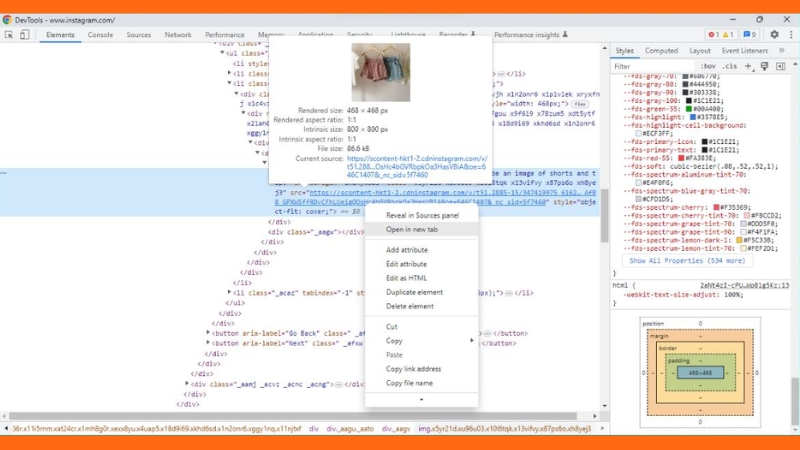Click the shorts image preview thumbnail
The height and width of the screenshot is (450, 800).
[381, 72]
